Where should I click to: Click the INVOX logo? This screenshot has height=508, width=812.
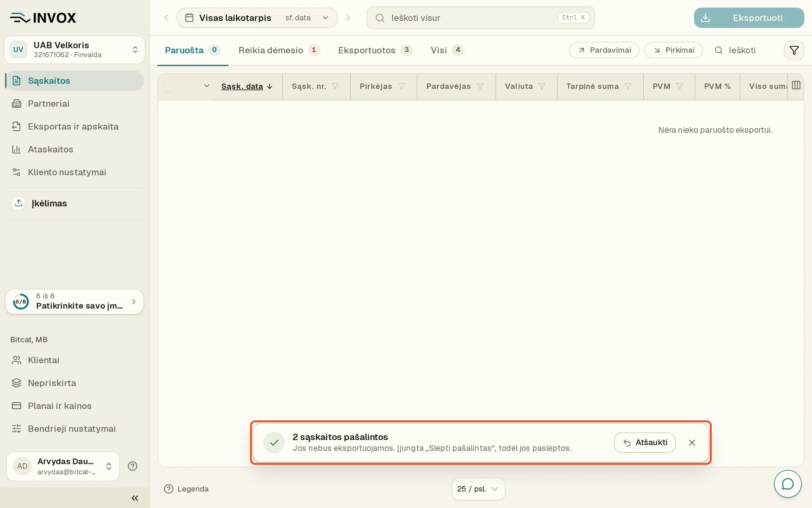43,18
